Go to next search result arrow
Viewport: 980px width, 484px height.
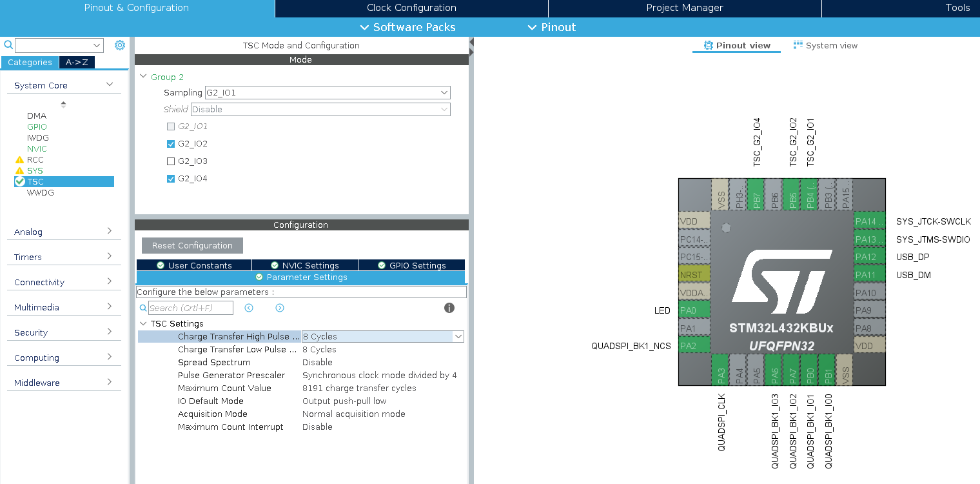click(280, 308)
